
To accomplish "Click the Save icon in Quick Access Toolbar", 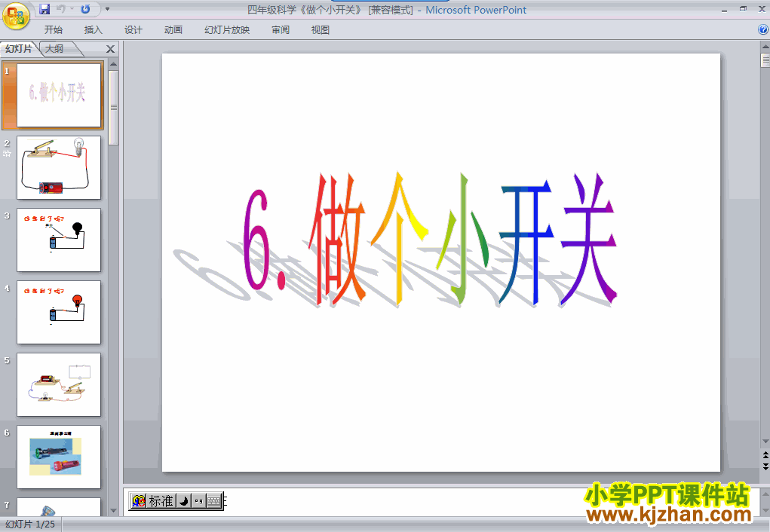I will (44, 9).
